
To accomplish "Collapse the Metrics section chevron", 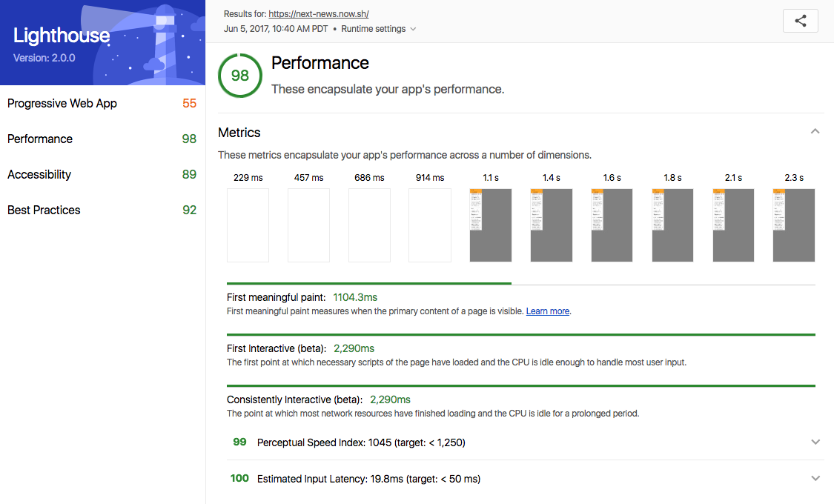I will point(815,132).
